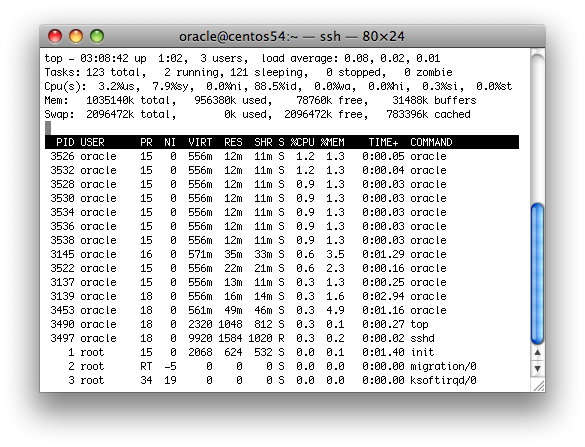Click the '0 zombie' text
The height and width of the screenshot is (447, 585).
428,72
